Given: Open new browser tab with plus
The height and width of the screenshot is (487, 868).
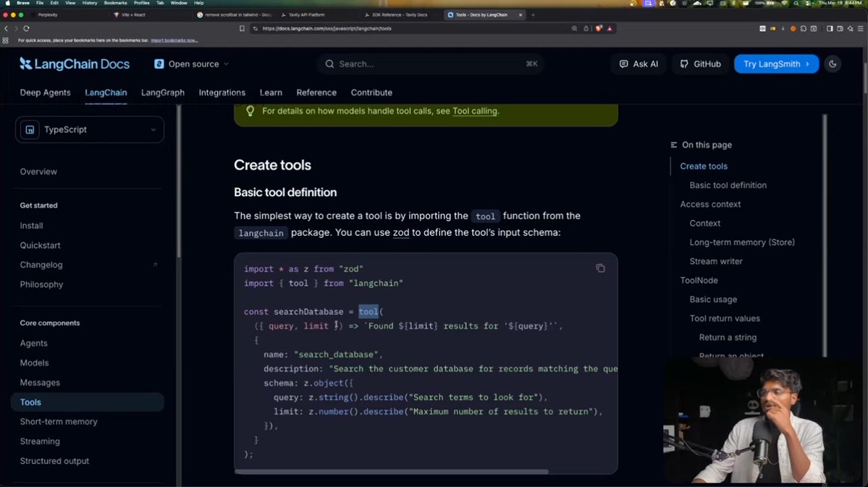Looking at the screenshot, I should click(533, 15).
